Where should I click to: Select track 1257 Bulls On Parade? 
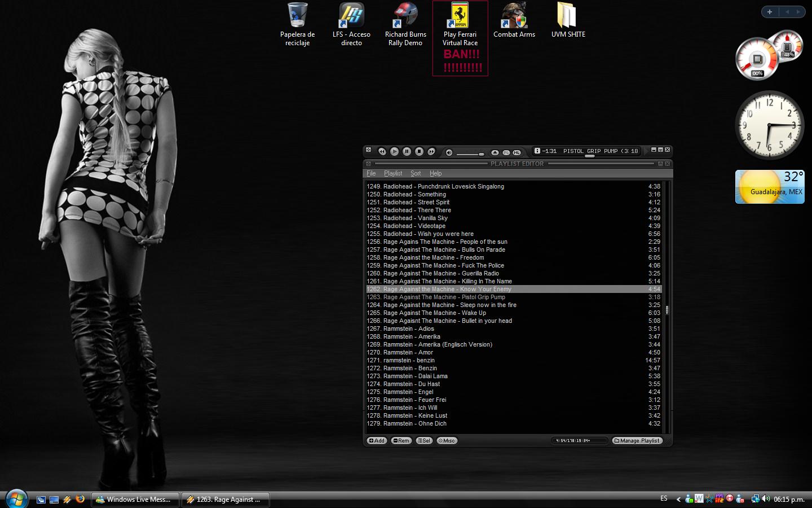[513, 249]
